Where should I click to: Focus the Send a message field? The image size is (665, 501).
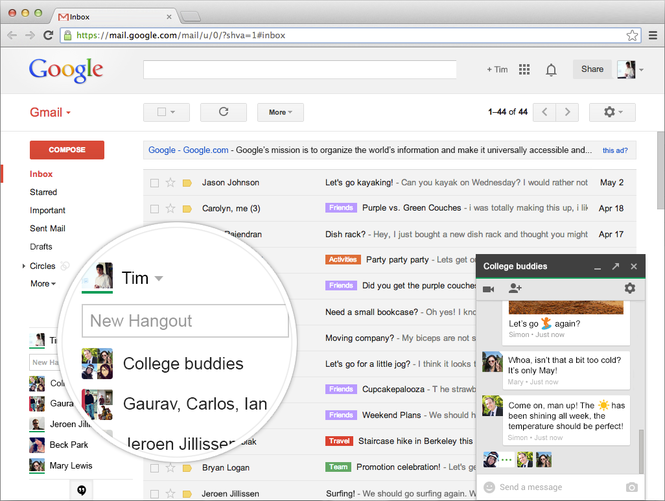pyautogui.click(x=558, y=487)
